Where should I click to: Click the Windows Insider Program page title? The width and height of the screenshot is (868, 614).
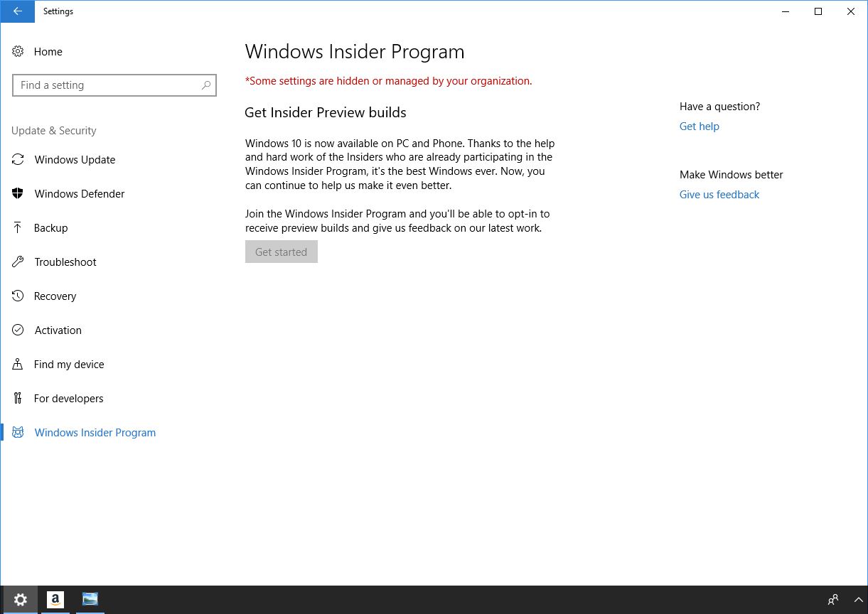[355, 52]
